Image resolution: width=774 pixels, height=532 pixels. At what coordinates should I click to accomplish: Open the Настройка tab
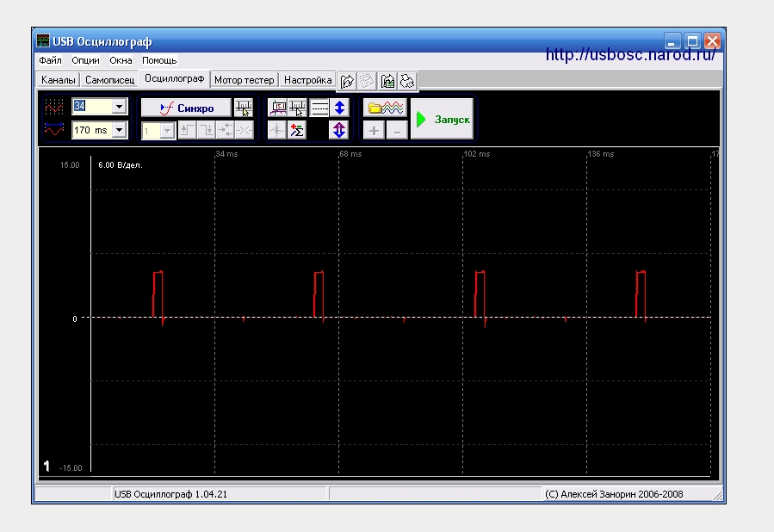tap(307, 80)
